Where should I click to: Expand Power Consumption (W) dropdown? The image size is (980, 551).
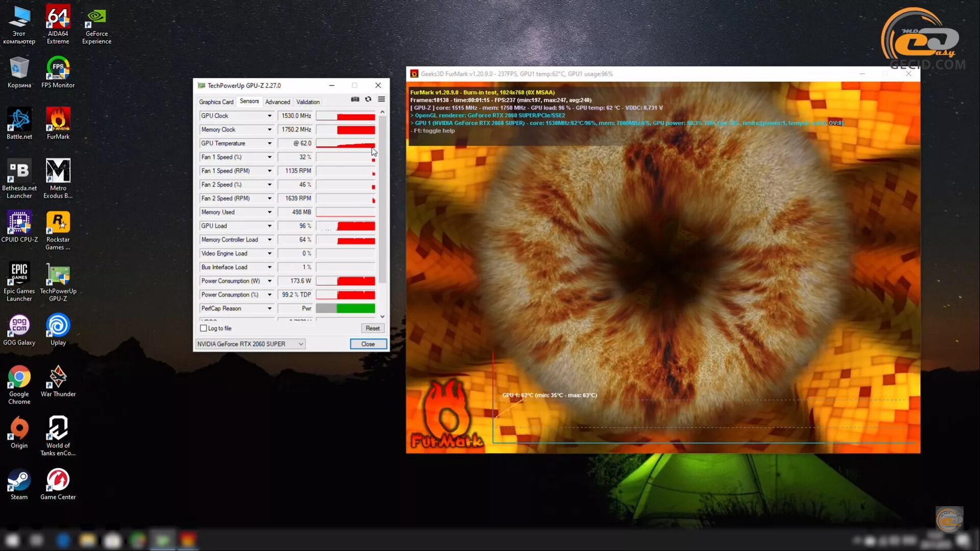click(269, 281)
